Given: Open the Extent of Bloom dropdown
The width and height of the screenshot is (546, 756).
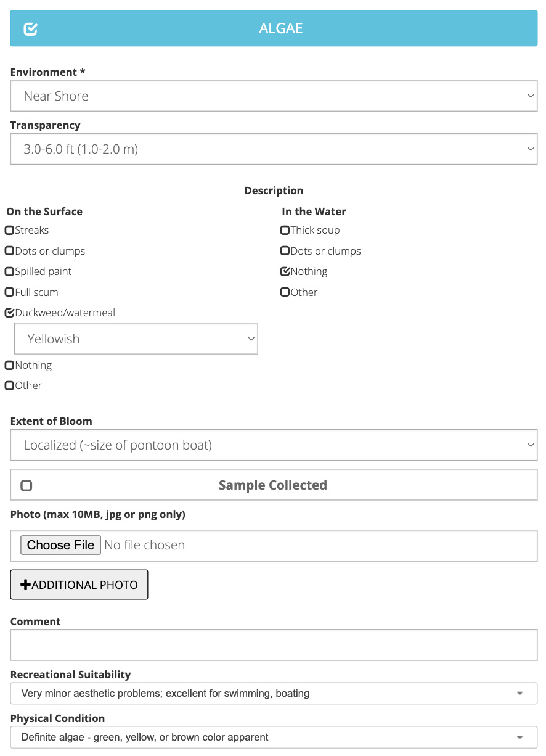Looking at the screenshot, I should 274,445.
